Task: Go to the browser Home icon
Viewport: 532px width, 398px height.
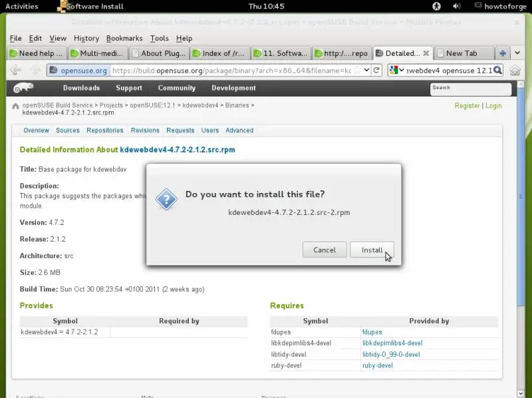Action: [515, 71]
